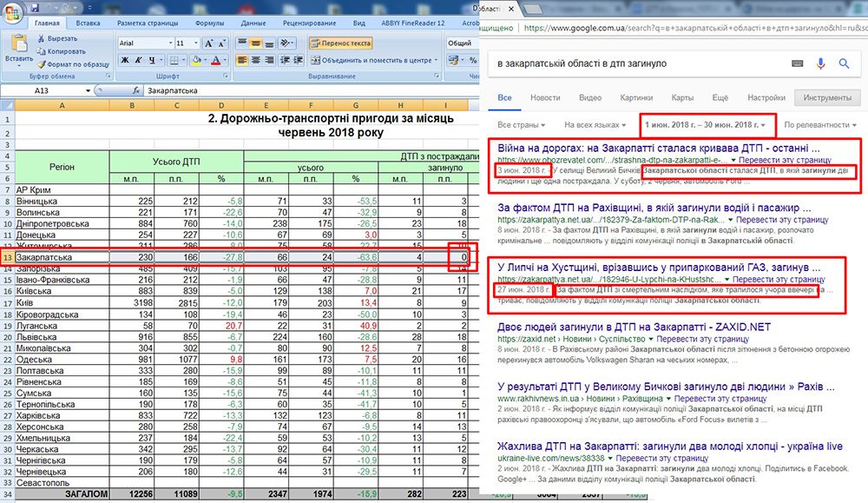Switch to the Формулы ribbon tab
The image size is (868, 503).
coord(208,23)
